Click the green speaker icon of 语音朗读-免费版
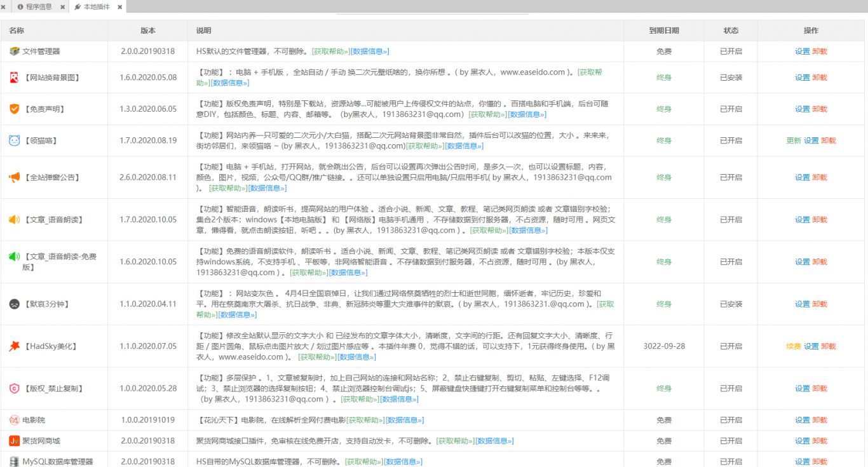The width and height of the screenshot is (868, 467). point(14,257)
